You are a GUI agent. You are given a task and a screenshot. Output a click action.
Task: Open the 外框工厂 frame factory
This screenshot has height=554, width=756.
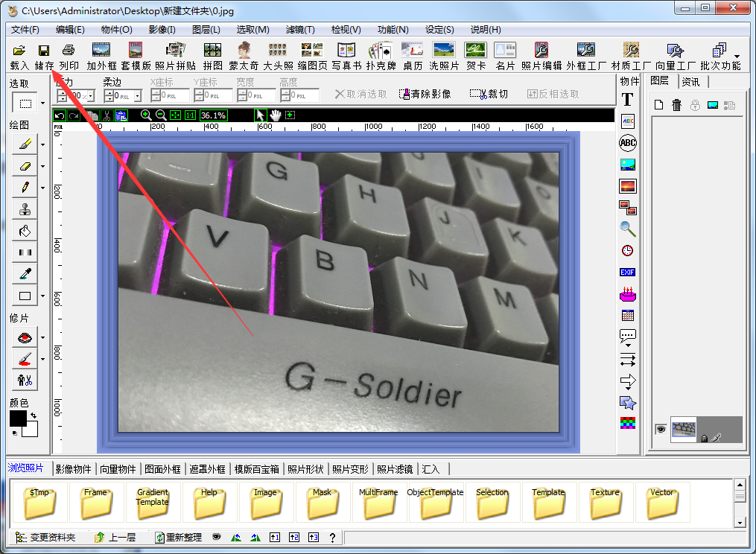[x=586, y=57]
